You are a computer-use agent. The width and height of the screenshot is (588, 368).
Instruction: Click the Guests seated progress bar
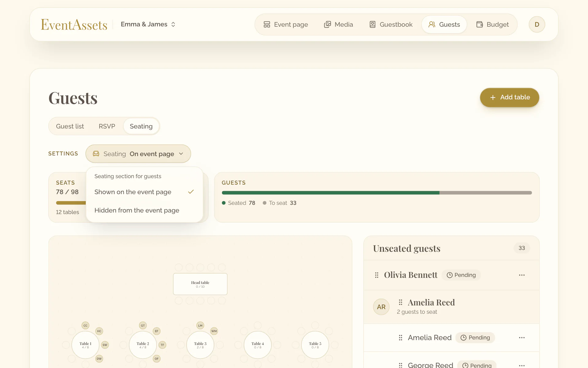point(377,193)
